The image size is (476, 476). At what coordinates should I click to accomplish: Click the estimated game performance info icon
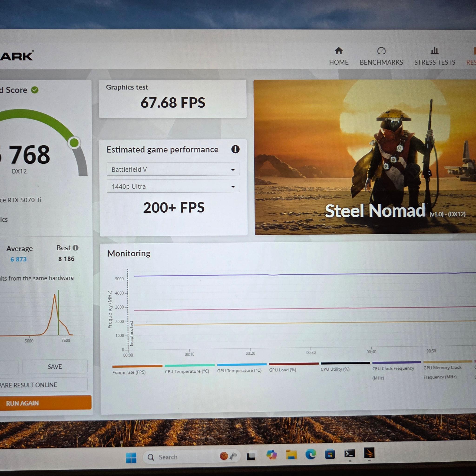[235, 149]
